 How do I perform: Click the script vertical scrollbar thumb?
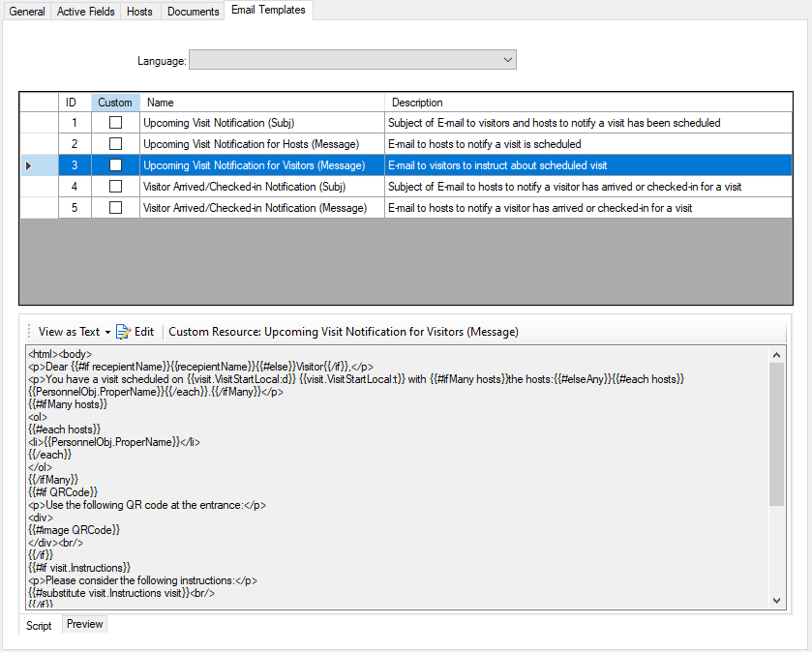pos(776,434)
